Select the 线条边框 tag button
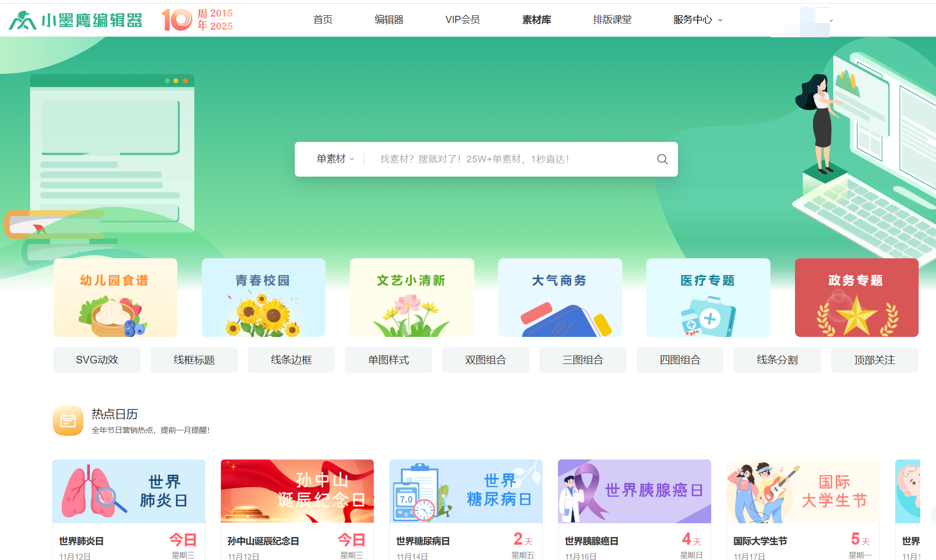 (x=291, y=360)
